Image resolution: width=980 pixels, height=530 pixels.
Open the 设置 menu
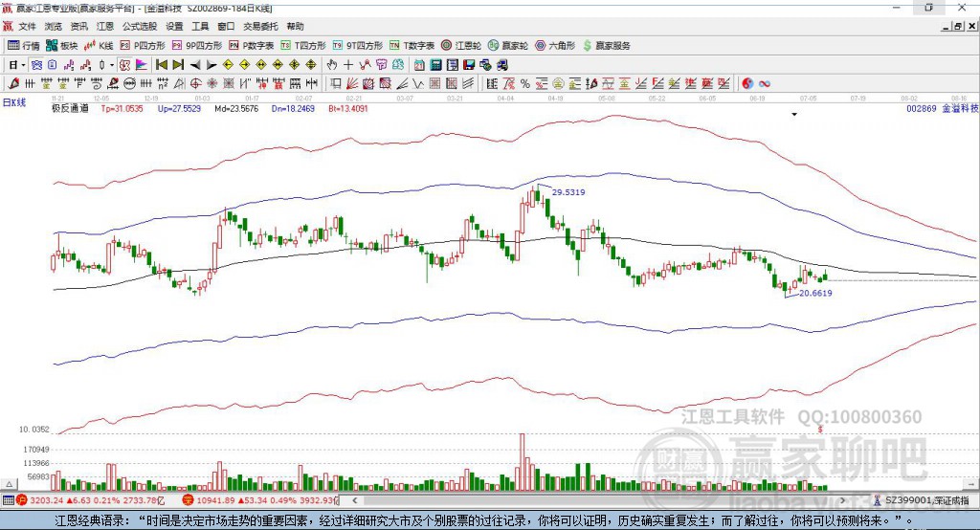coord(174,26)
